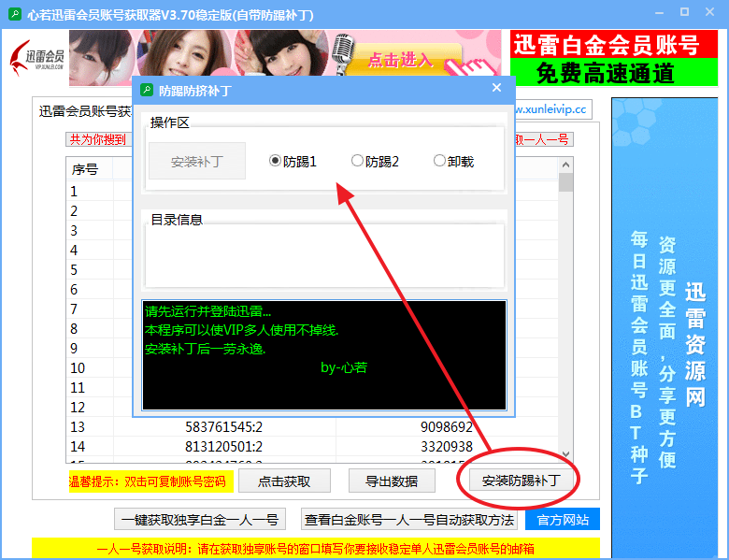Click password cell 9098692

click(447, 426)
